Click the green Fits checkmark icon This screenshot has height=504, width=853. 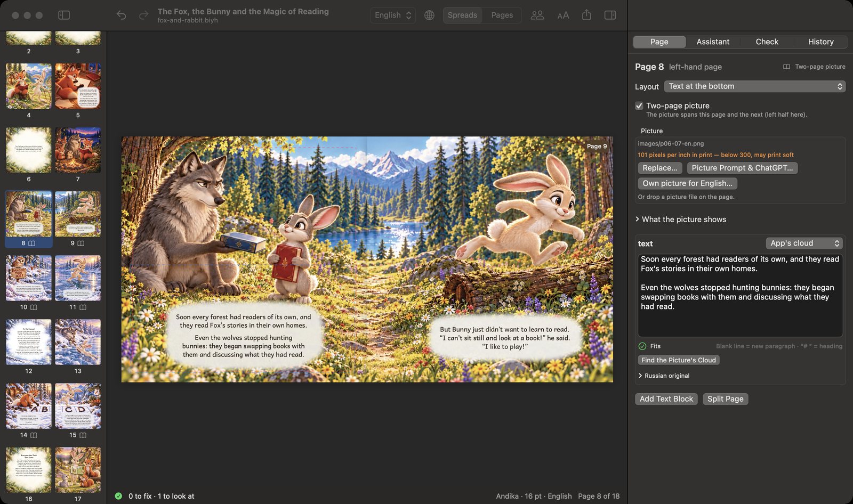[x=642, y=346]
